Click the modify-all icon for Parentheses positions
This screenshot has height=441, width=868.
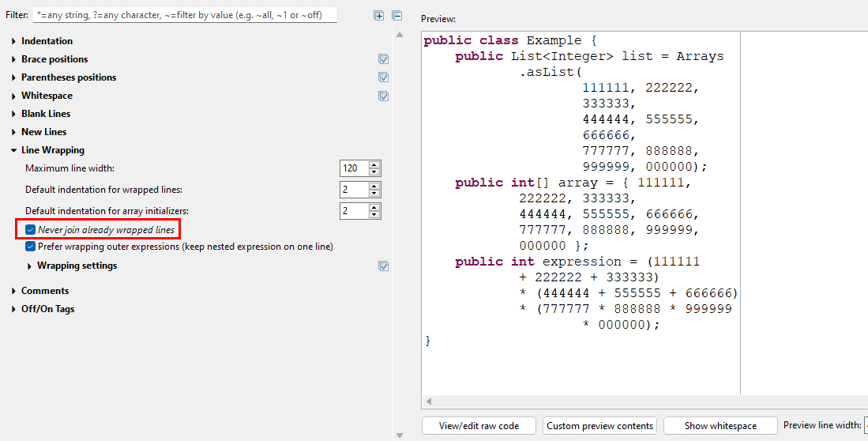click(383, 77)
